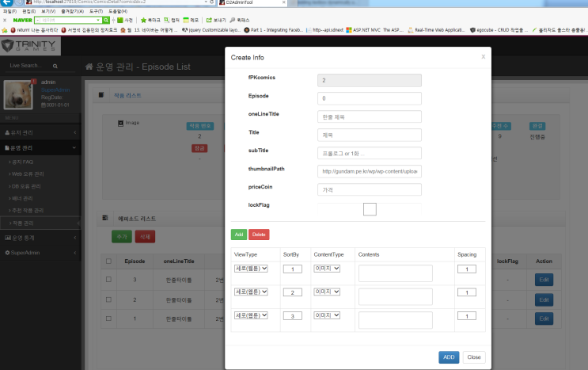Click the broken Image placeholder icon

[120, 123]
